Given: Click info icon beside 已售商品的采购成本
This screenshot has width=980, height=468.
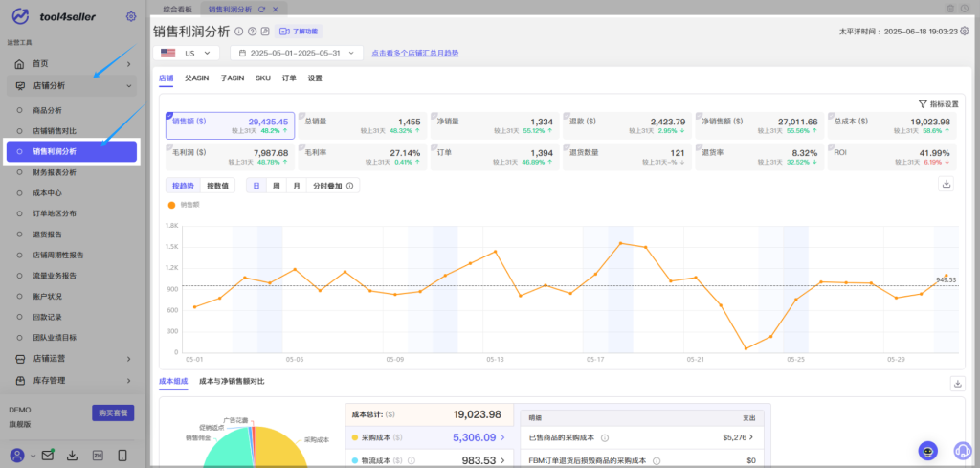Looking at the screenshot, I should 605,438.
